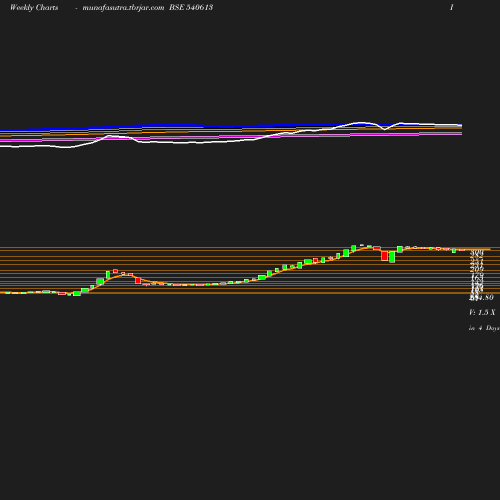Screen dimensions: 500x500
Task: Click the 'V: 1.5 X' volume label
Action: (x=482, y=312)
